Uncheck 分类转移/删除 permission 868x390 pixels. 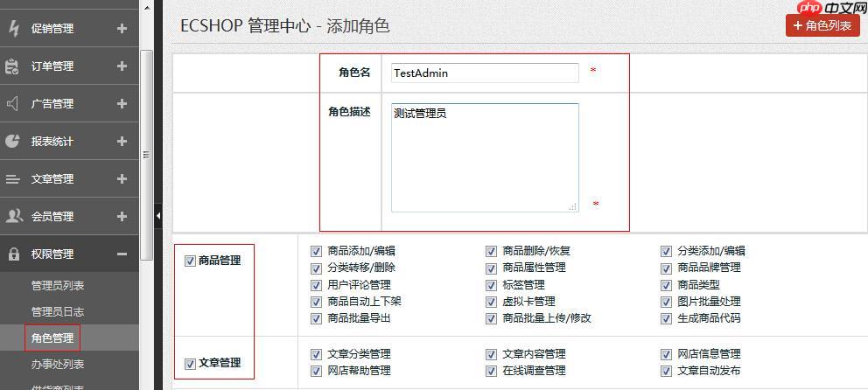point(316,268)
